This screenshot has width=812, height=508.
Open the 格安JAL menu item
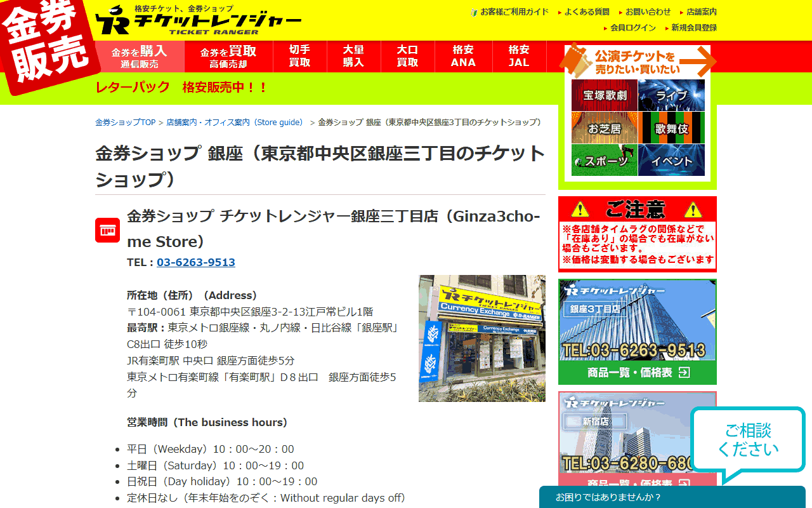519,57
